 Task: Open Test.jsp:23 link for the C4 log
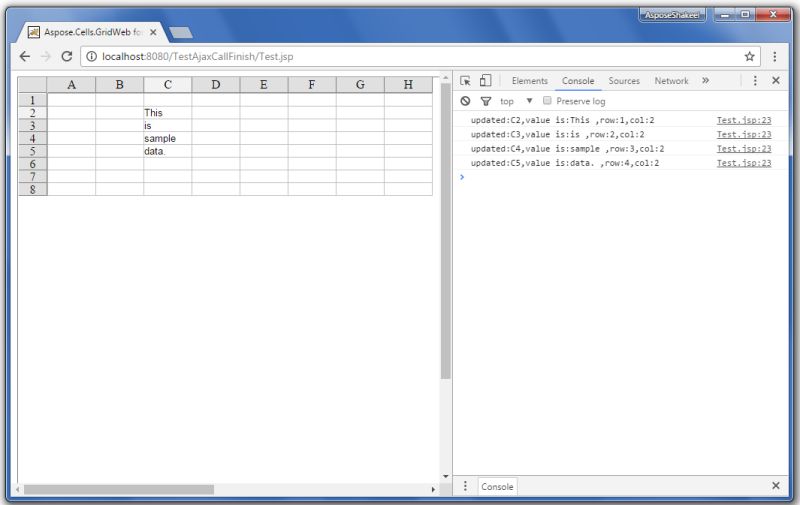[x=743, y=149]
